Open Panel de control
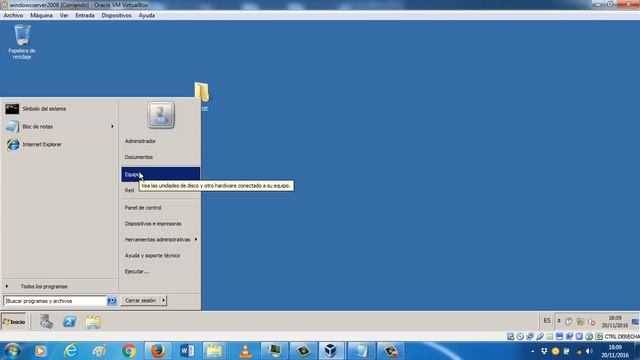This screenshot has width=640, height=360. click(x=143, y=208)
